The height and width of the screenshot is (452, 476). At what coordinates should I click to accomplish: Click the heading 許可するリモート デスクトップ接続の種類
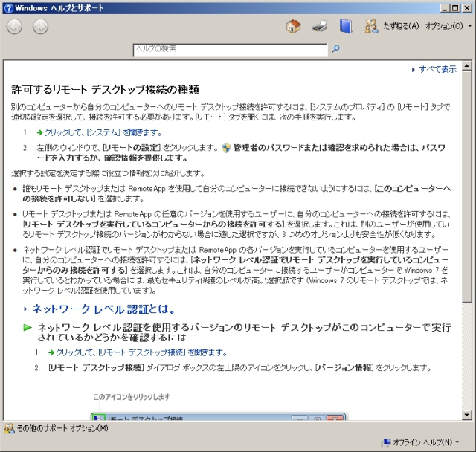tap(106, 90)
